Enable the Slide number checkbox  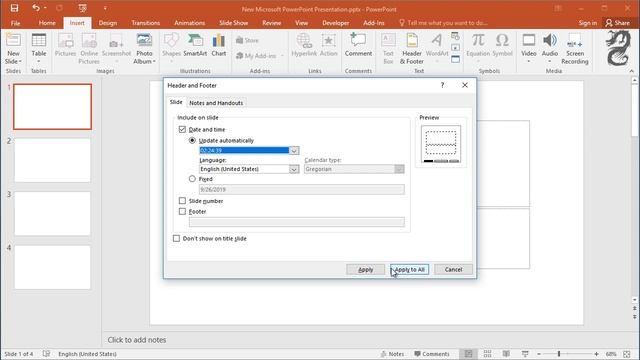click(x=182, y=201)
